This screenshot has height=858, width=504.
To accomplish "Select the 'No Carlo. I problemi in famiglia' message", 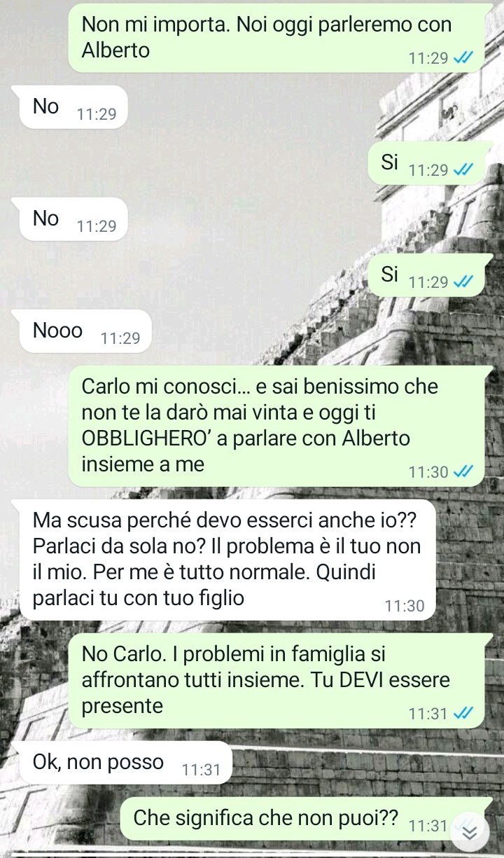I will 276,681.
